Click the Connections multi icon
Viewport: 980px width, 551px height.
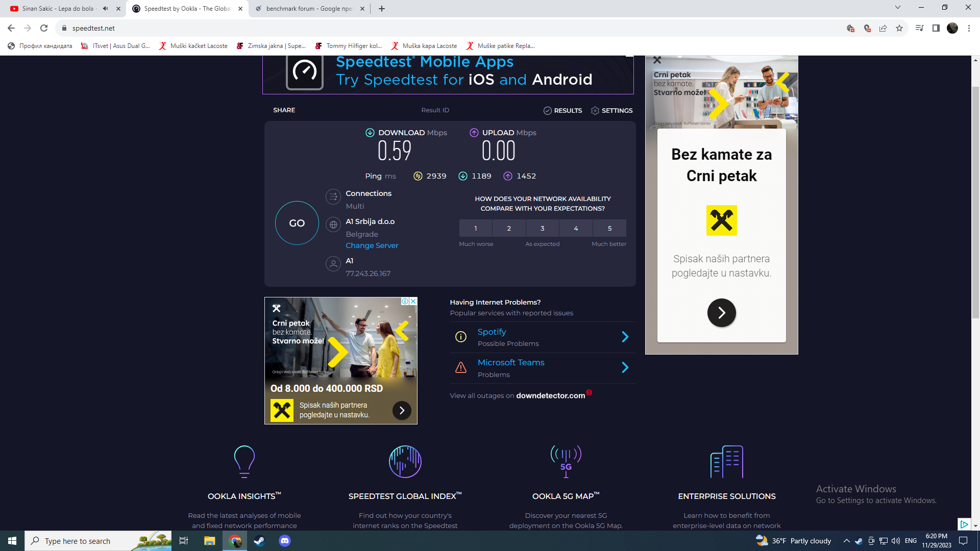[x=333, y=196]
